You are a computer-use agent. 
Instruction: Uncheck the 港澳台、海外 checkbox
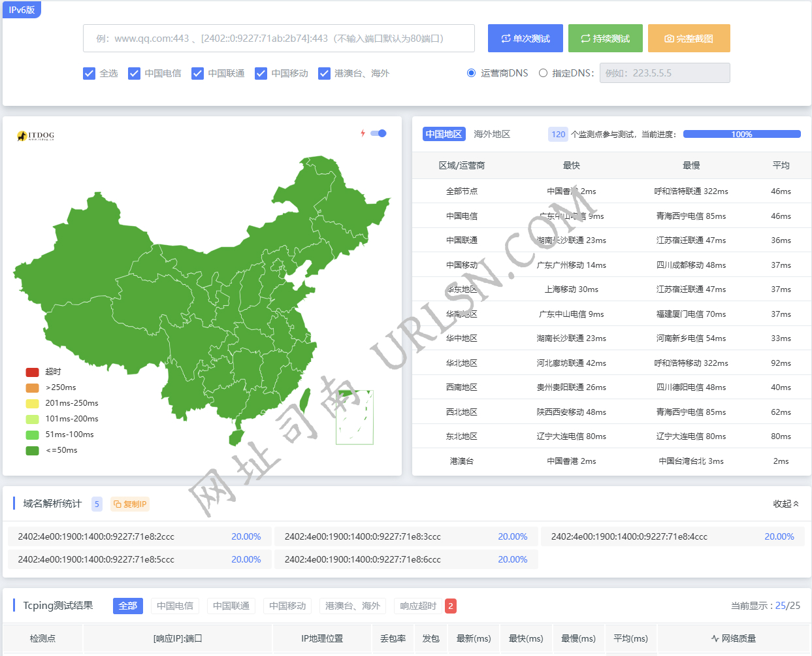point(325,73)
